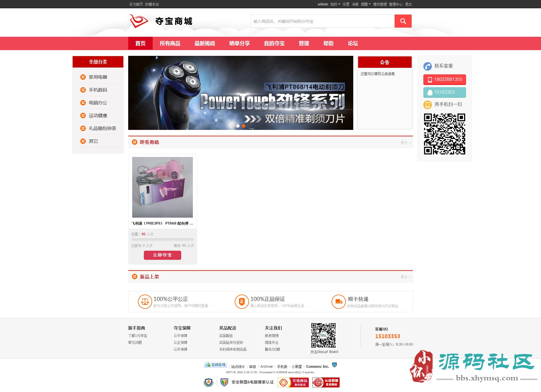This screenshot has height=392, width=541.
Task: Click the 电脑办公 category icon
Action: tap(83, 103)
